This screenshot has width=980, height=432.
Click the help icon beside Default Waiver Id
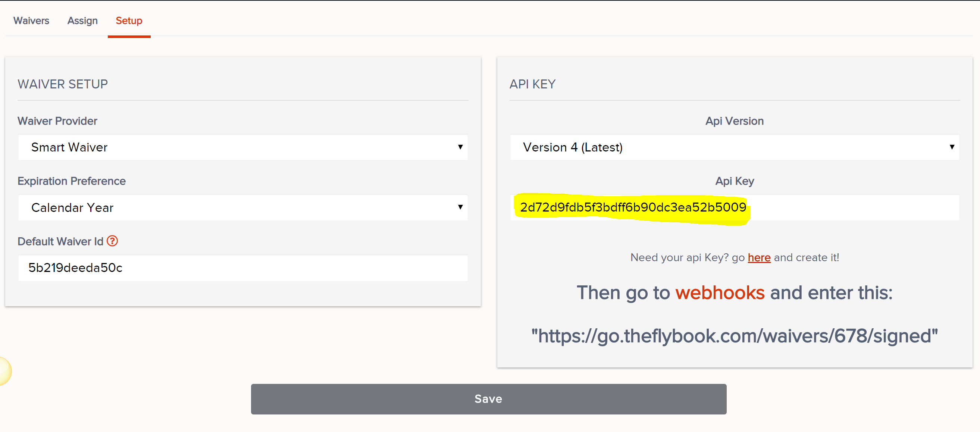click(112, 241)
